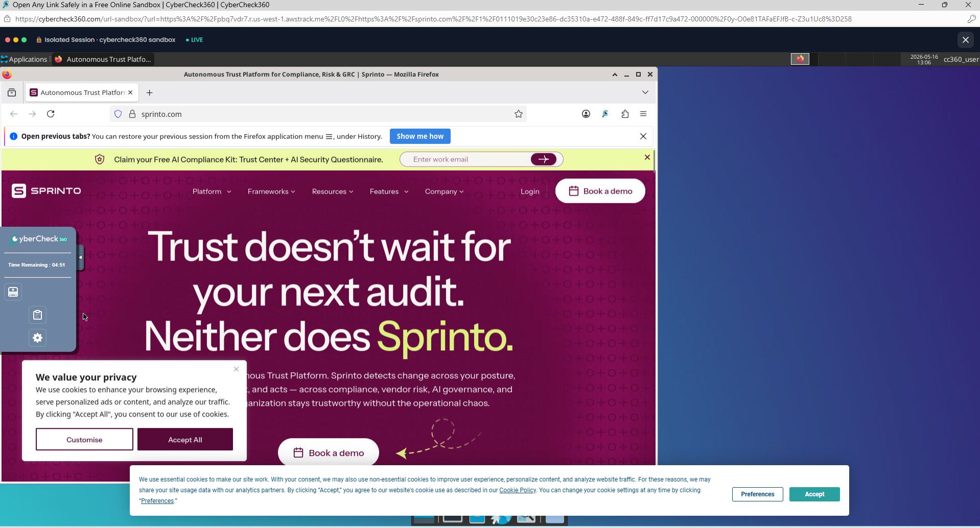The image size is (980, 528).
Task: Click Accept All for cookies
Action: tap(185, 440)
